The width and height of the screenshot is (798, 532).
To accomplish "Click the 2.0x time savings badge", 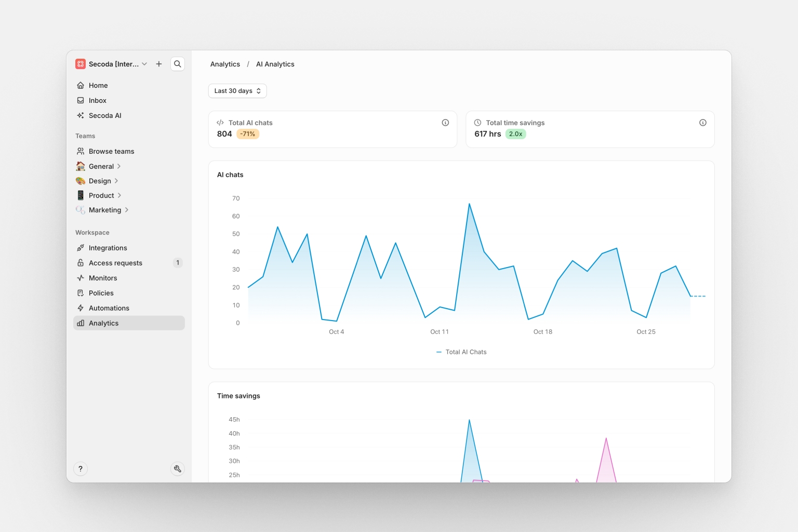I will tap(515, 134).
